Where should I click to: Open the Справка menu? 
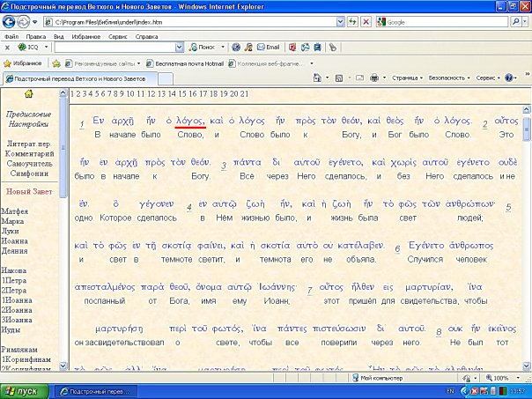pyautogui.click(x=147, y=37)
